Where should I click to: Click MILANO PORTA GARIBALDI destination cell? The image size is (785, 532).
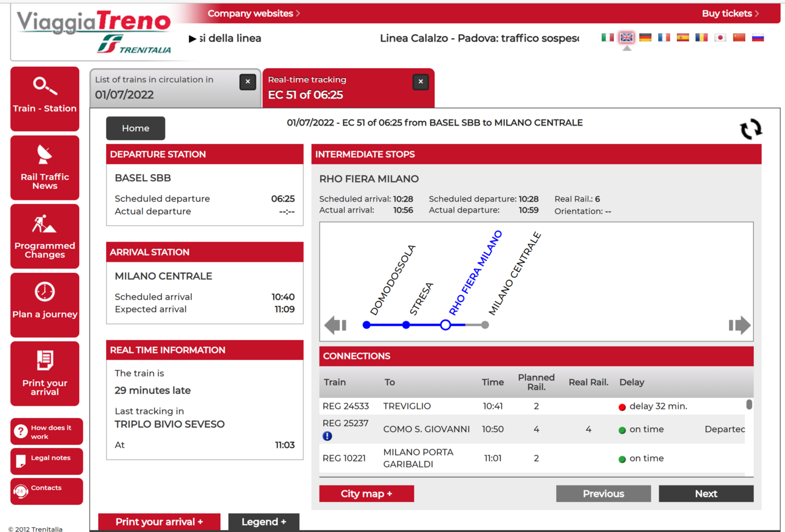coord(418,458)
